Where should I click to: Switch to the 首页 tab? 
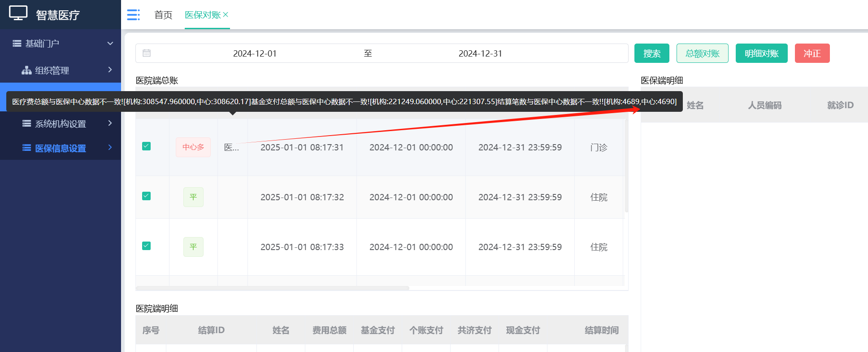pos(163,15)
